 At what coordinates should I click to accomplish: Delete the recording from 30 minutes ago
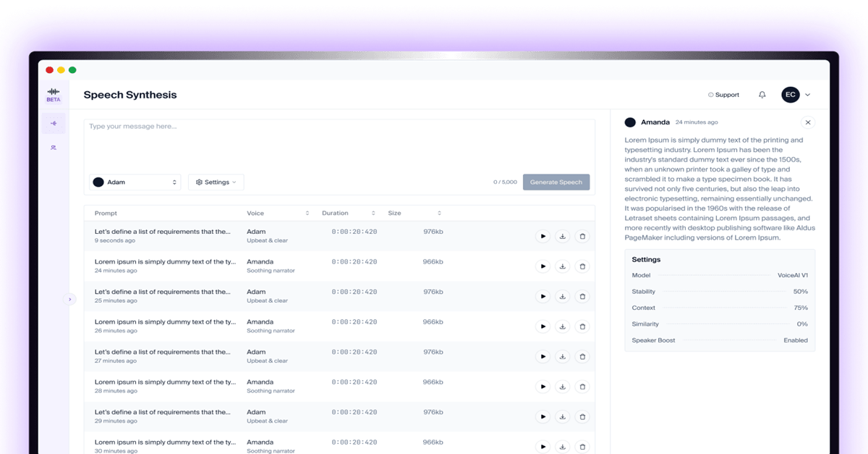(x=582, y=446)
